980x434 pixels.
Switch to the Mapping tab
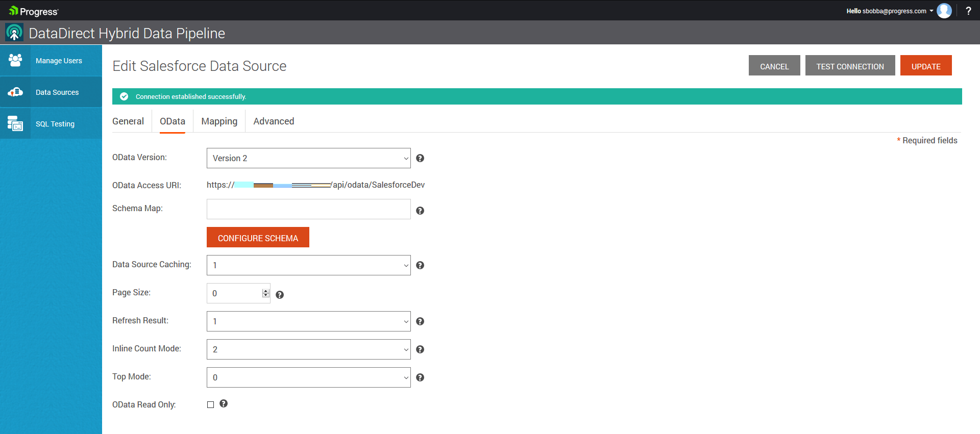[x=219, y=121]
